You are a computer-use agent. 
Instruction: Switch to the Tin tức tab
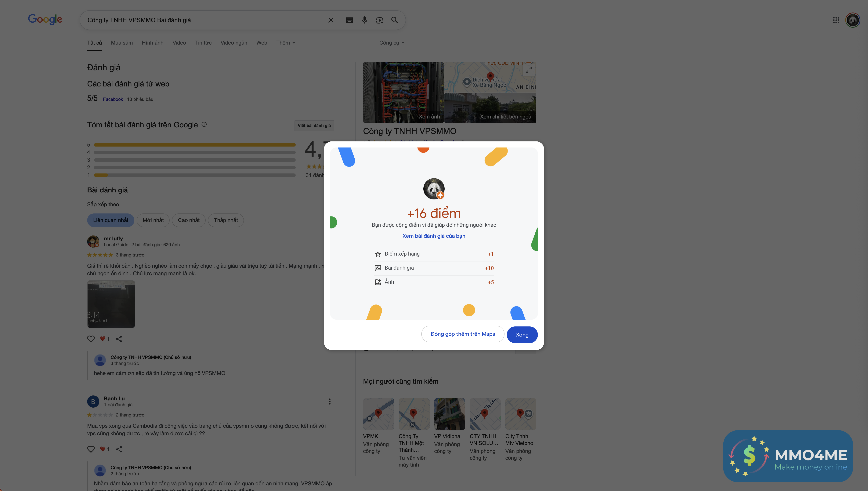(x=203, y=43)
